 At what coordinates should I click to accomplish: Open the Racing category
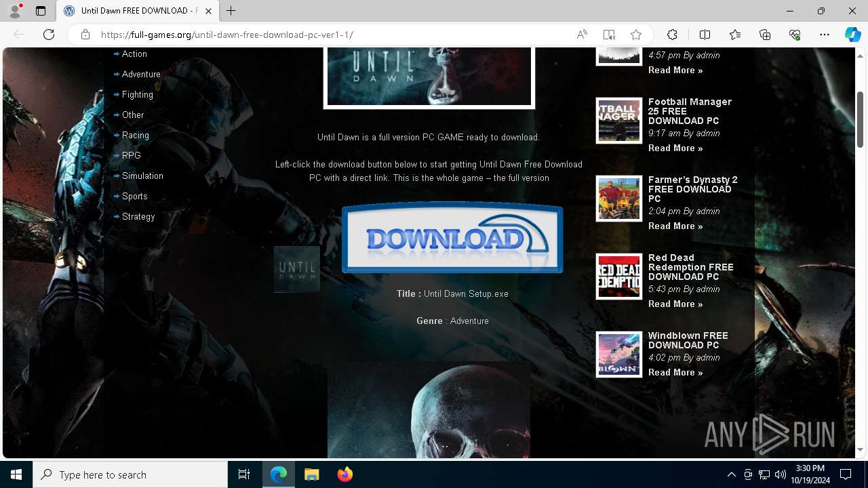pos(136,136)
